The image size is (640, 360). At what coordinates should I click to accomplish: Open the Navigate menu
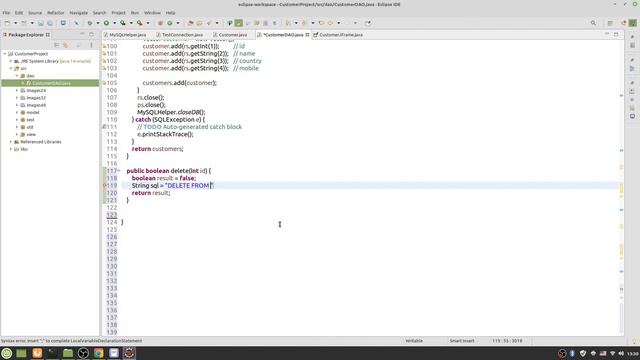tap(78, 13)
